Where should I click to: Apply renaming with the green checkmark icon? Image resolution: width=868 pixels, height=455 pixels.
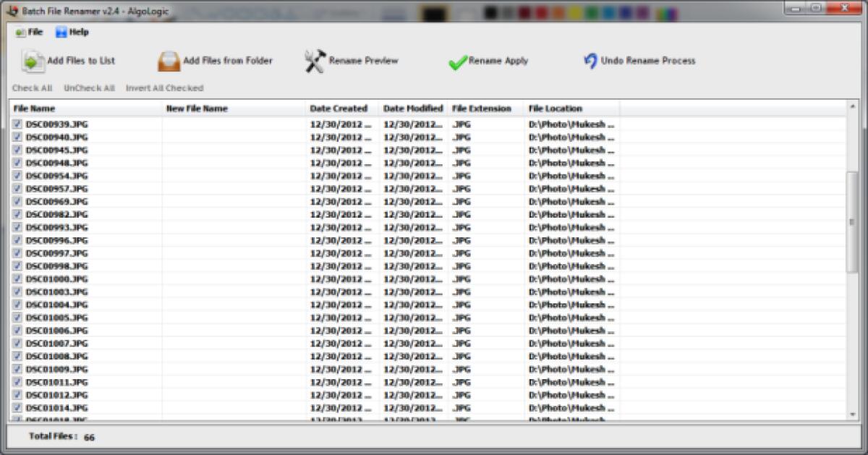tap(456, 61)
